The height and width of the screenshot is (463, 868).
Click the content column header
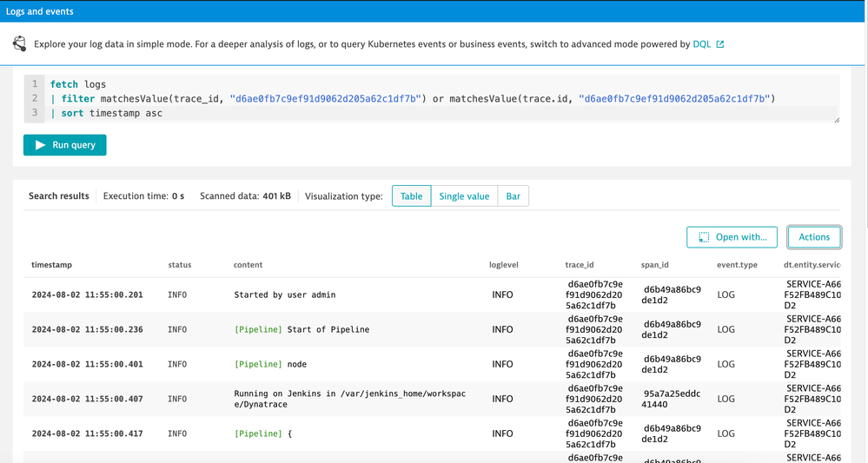[x=248, y=265]
